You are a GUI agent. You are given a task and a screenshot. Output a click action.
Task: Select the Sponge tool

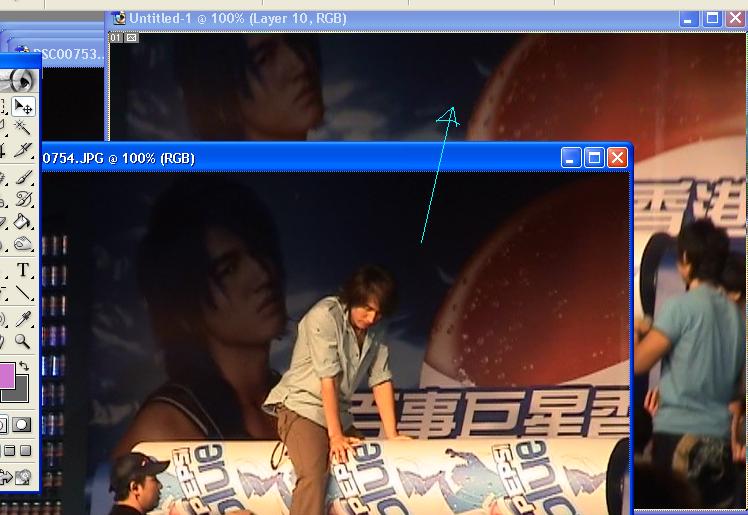pyautogui.click(x=23, y=244)
